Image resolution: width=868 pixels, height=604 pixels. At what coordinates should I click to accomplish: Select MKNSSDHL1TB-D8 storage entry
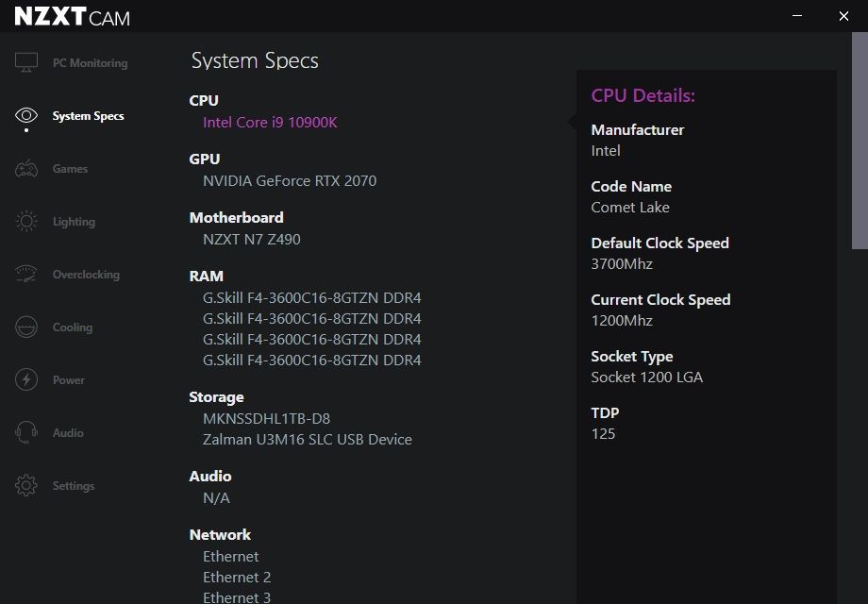point(266,418)
